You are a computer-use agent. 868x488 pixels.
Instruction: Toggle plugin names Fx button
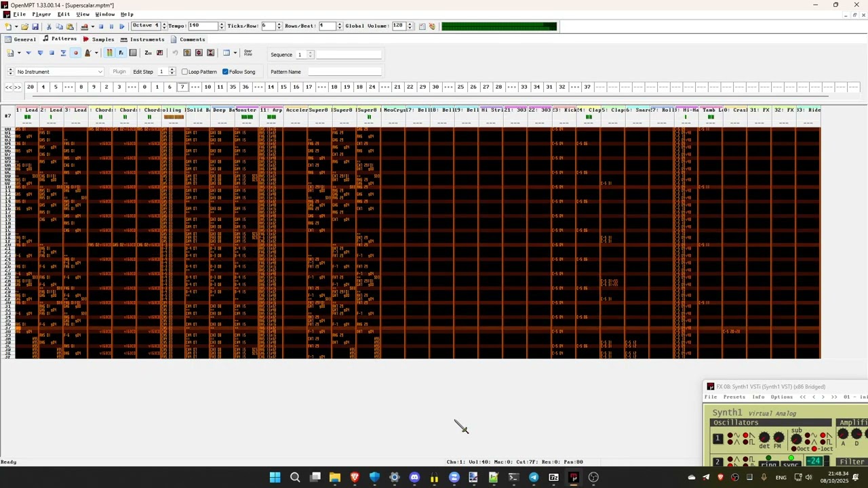(x=121, y=53)
